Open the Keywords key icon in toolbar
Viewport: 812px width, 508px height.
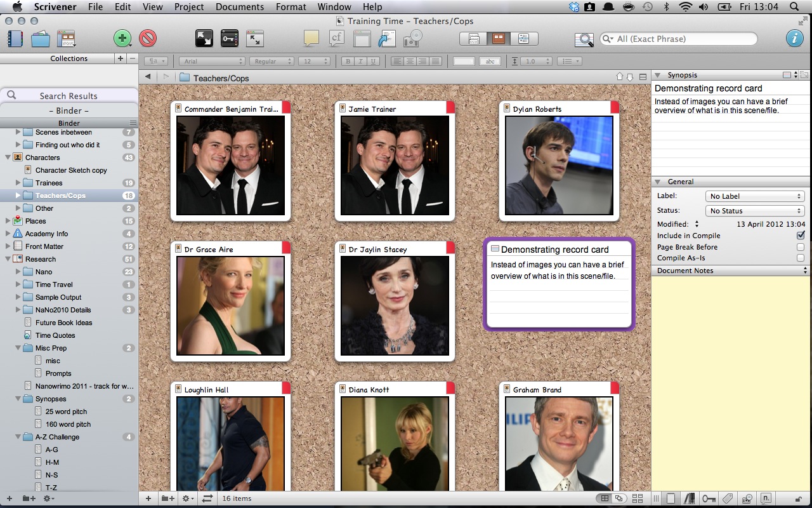(x=229, y=39)
